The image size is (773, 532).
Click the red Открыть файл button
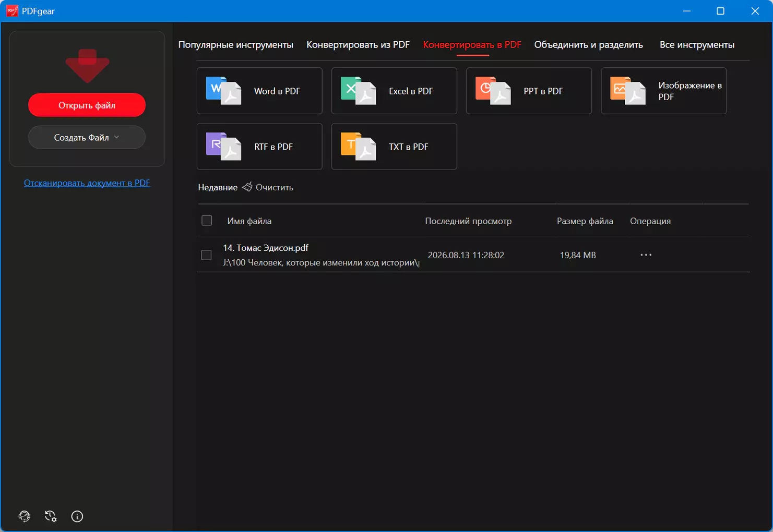pyautogui.click(x=87, y=105)
